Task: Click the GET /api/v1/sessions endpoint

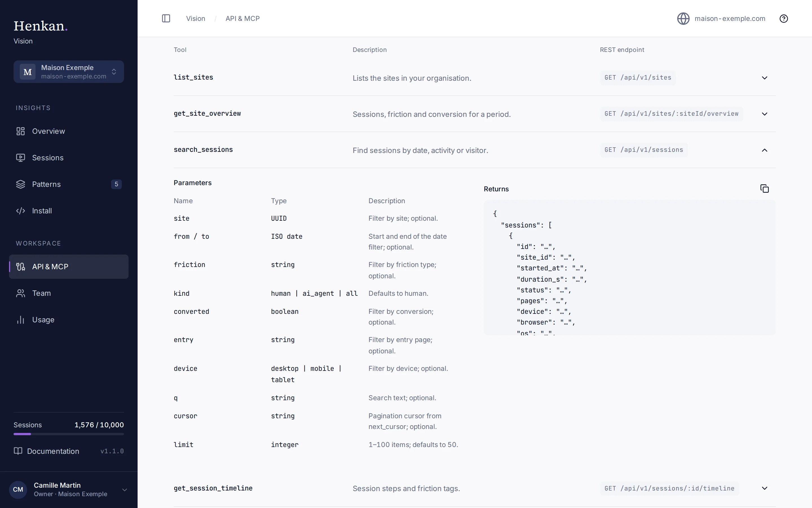Action: [x=644, y=150]
